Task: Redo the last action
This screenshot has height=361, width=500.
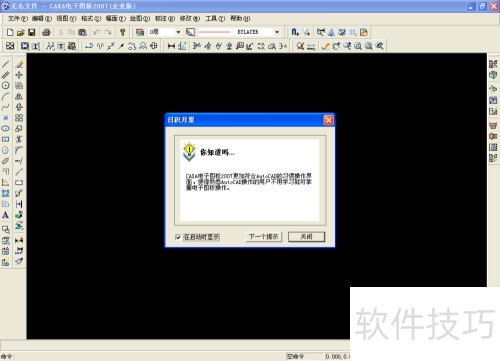Action: [x=108, y=32]
